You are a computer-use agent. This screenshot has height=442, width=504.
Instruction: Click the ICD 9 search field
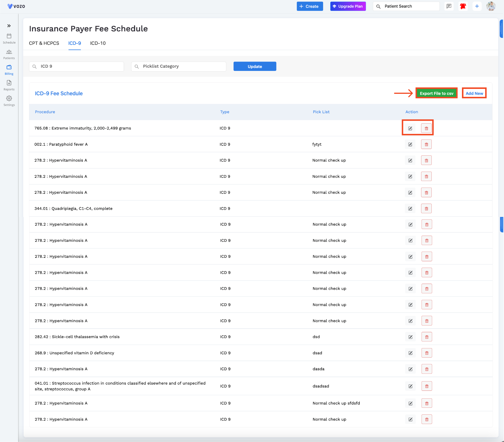[76, 66]
